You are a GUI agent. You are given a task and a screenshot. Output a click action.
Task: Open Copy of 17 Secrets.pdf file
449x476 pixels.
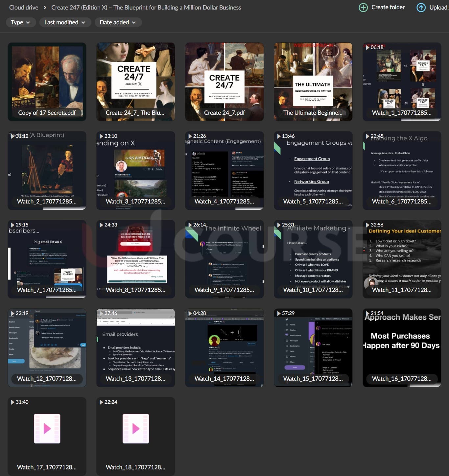[47, 82]
